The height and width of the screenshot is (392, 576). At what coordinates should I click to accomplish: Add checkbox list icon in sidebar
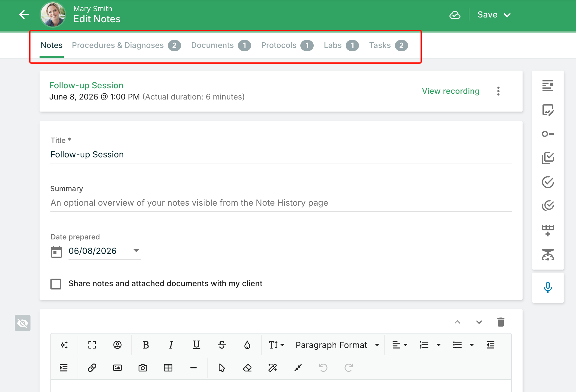[x=548, y=158]
